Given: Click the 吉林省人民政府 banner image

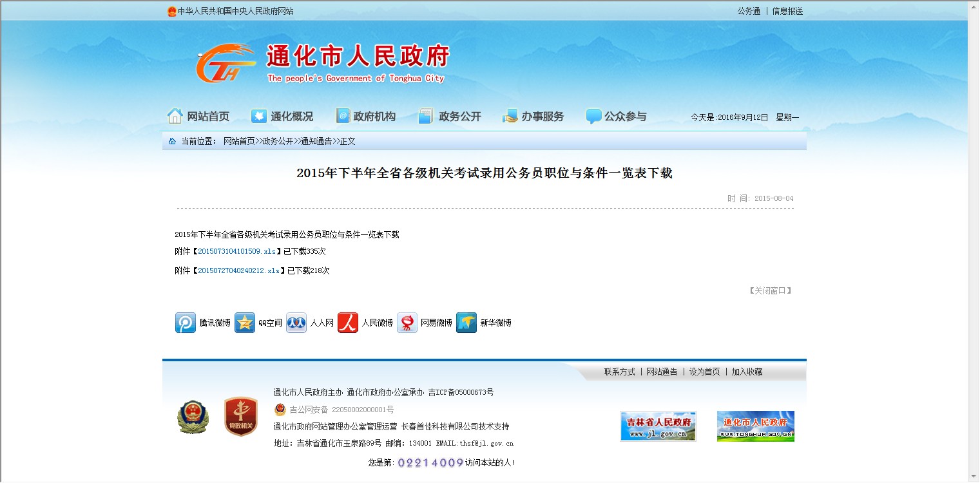Looking at the screenshot, I should tap(658, 426).
